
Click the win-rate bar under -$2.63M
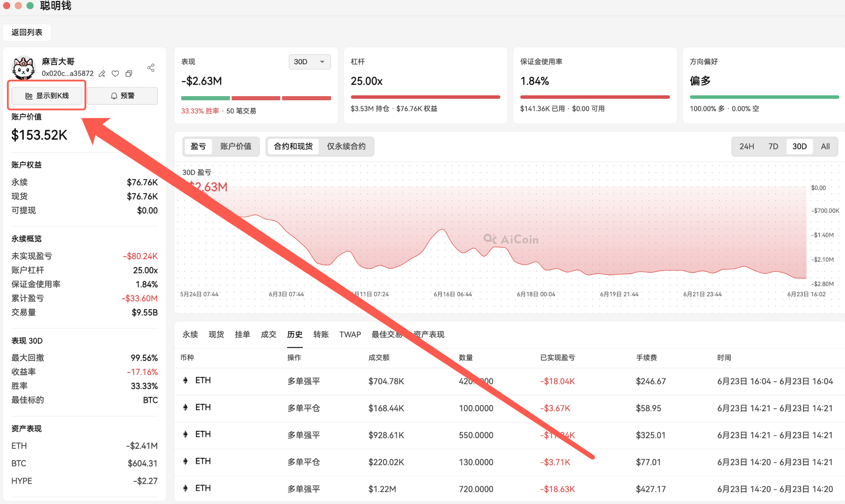click(x=256, y=98)
